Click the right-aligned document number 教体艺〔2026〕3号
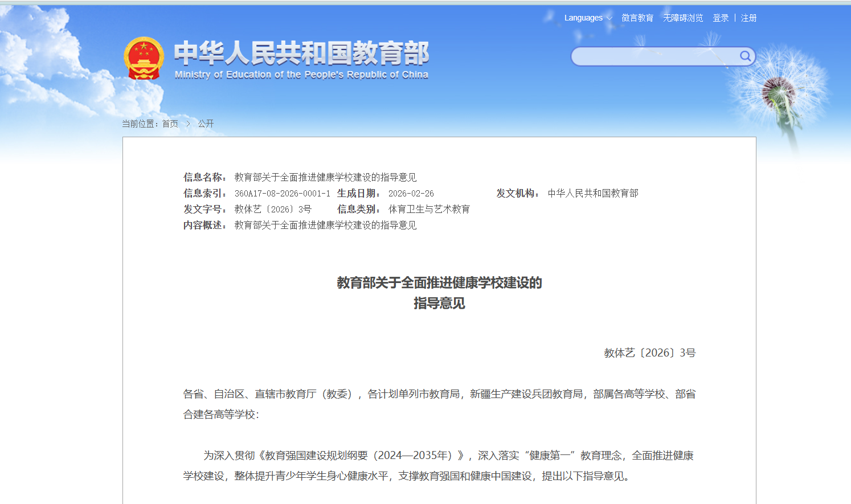The height and width of the screenshot is (504, 851). pos(650,353)
